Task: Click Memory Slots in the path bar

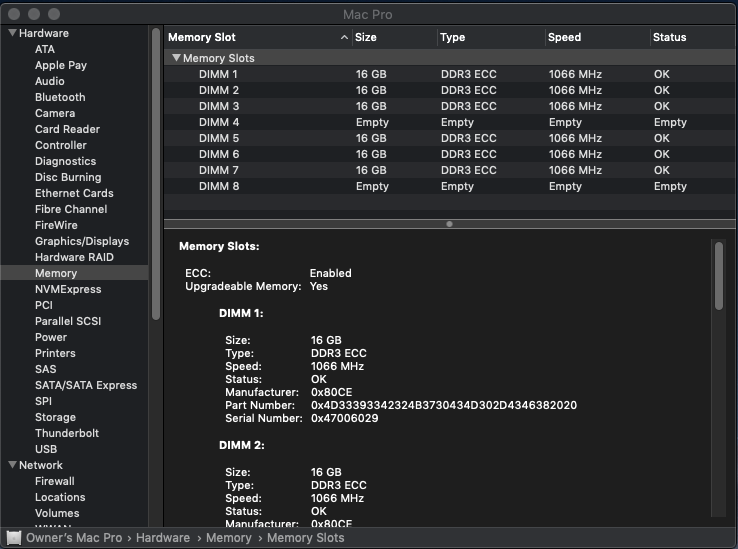Action: pyautogui.click(x=305, y=538)
